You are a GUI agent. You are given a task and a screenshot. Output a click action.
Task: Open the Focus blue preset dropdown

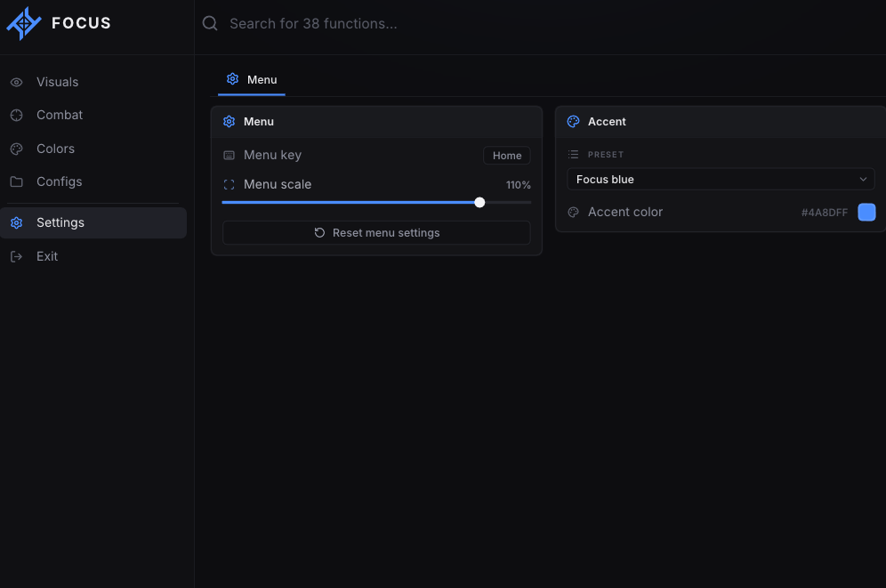pyautogui.click(x=721, y=179)
